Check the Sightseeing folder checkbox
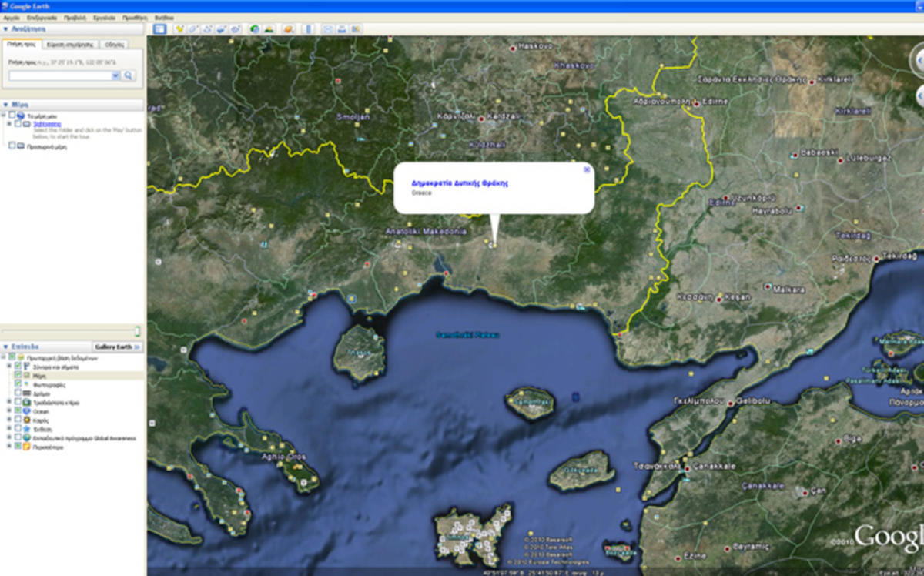 coord(18,123)
